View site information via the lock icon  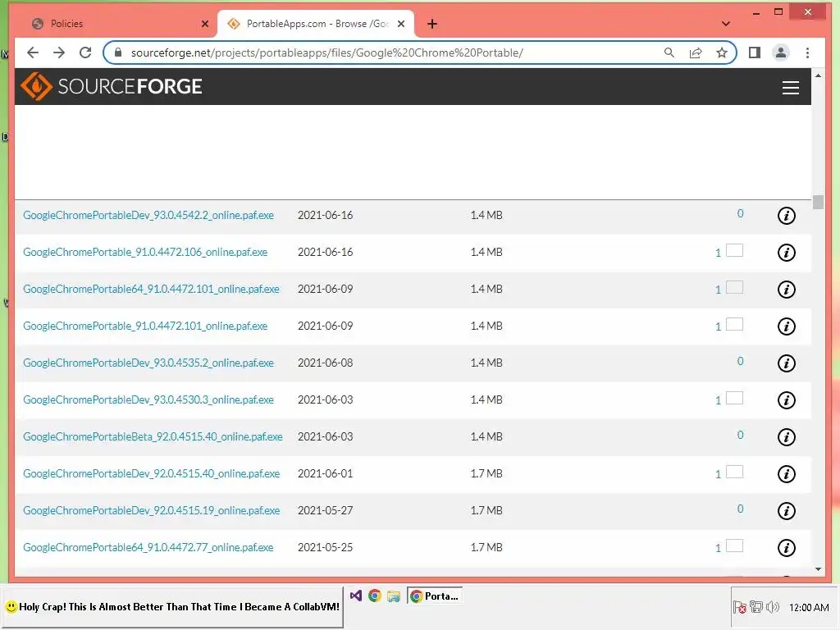point(118,52)
